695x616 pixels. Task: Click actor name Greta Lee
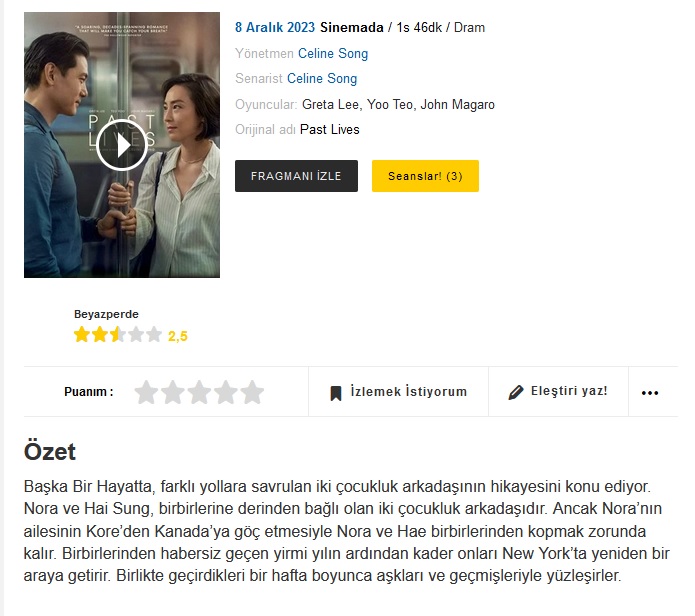click(331, 105)
